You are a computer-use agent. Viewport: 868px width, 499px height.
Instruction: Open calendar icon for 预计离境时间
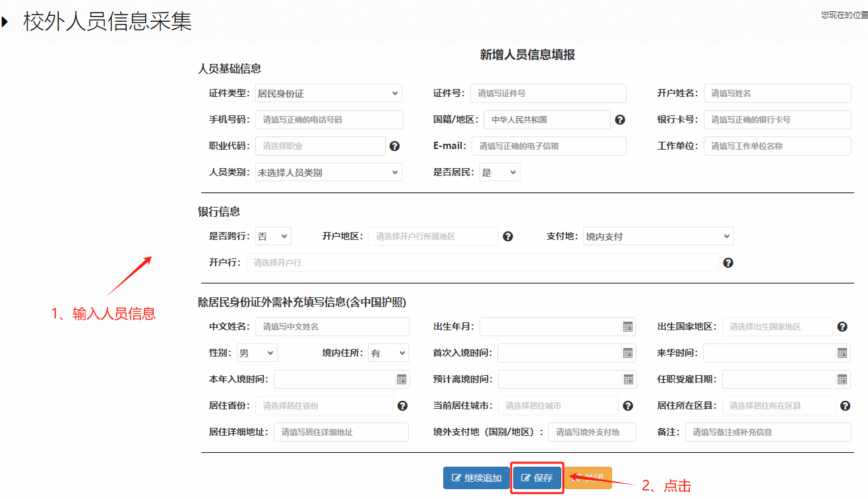click(x=628, y=380)
